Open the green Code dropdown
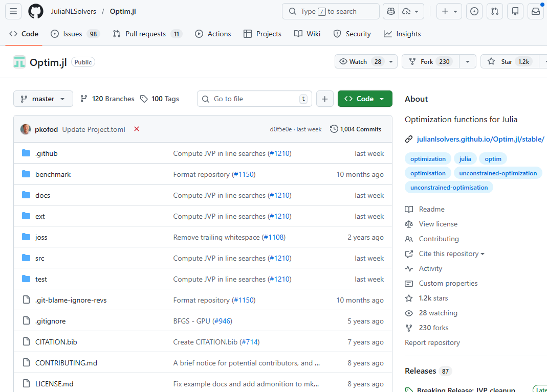The height and width of the screenshot is (392, 547). point(365,99)
